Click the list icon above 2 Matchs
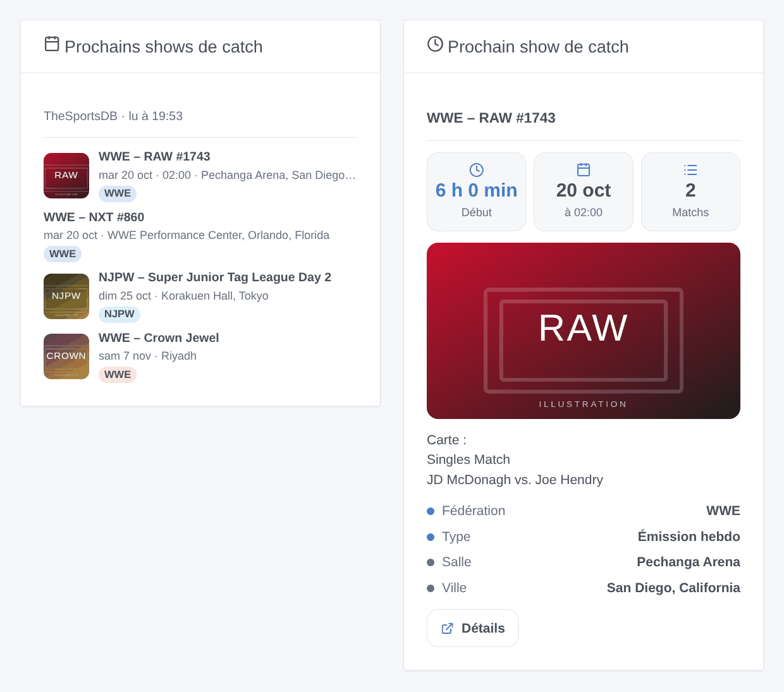This screenshot has width=784, height=692. pos(690,170)
